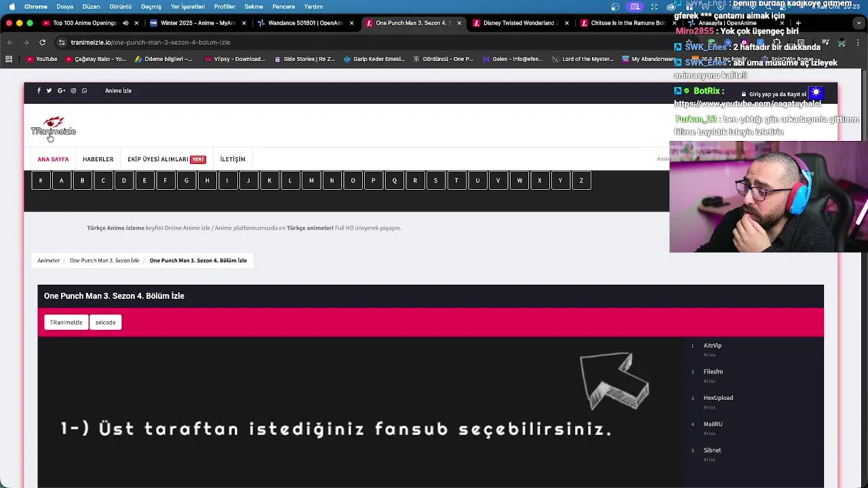Go forward with the browser forward arrow
The width and height of the screenshot is (868, 488).
point(26,42)
